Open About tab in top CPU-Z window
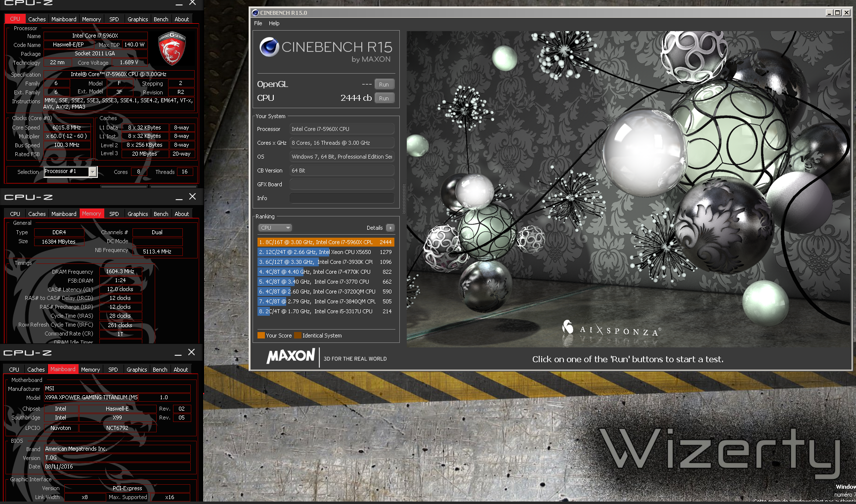Image resolution: width=856 pixels, height=504 pixels. pos(181,19)
